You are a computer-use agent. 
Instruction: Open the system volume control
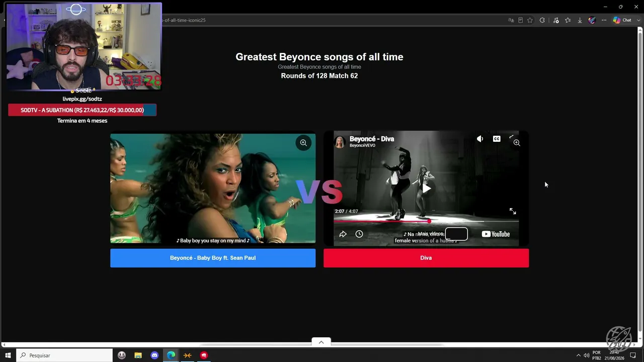point(586,355)
